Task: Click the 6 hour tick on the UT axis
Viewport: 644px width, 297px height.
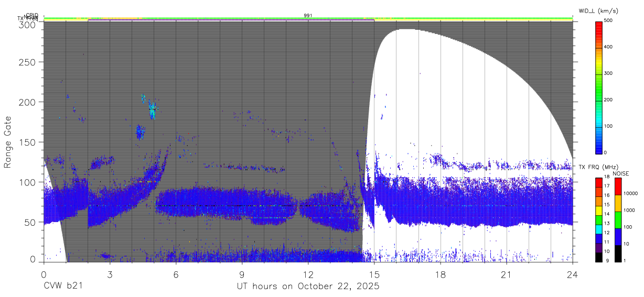Action: click(176, 274)
